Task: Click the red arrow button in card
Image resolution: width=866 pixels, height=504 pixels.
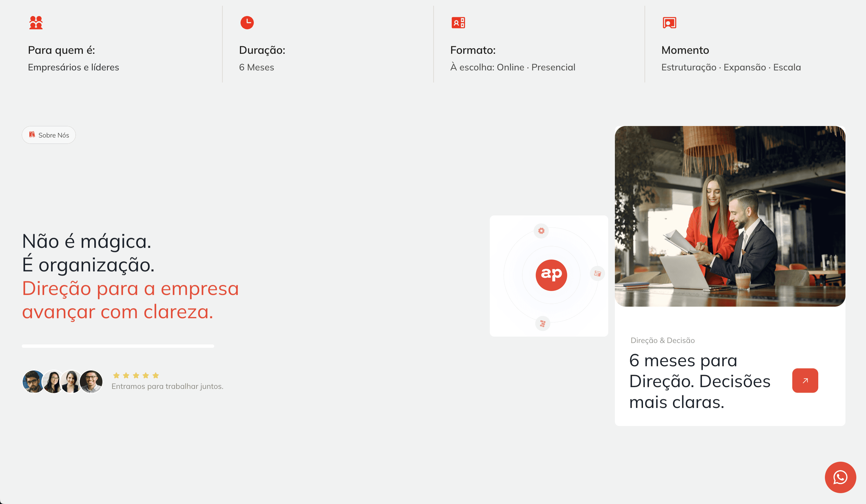Action: [805, 380]
